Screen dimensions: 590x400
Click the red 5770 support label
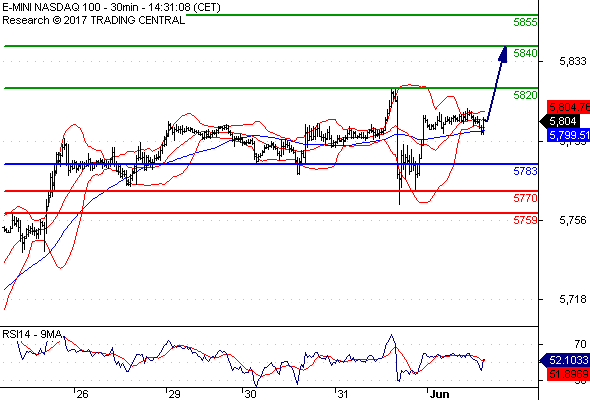pyautogui.click(x=525, y=198)
